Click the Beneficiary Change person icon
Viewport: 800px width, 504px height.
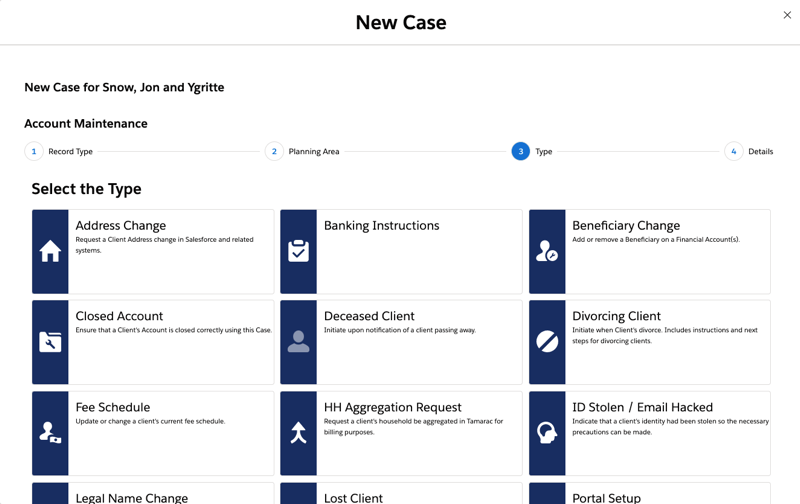click(547, 252)
